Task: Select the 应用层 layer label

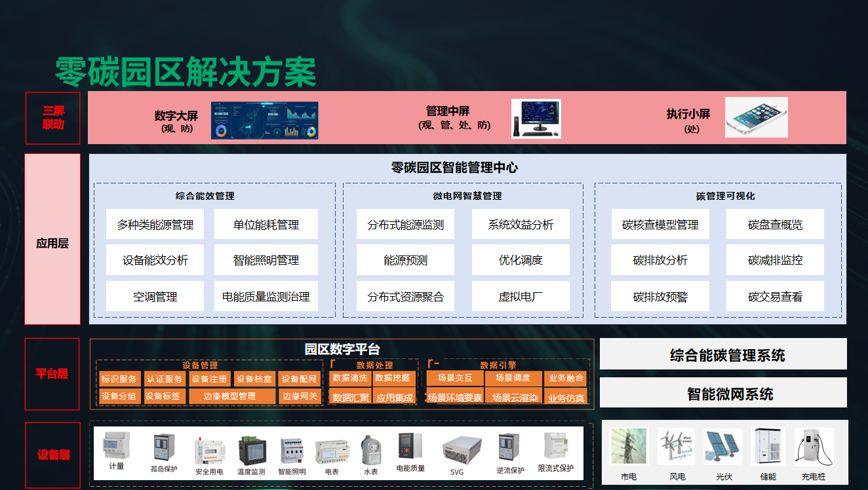Action: click(52, 243)
